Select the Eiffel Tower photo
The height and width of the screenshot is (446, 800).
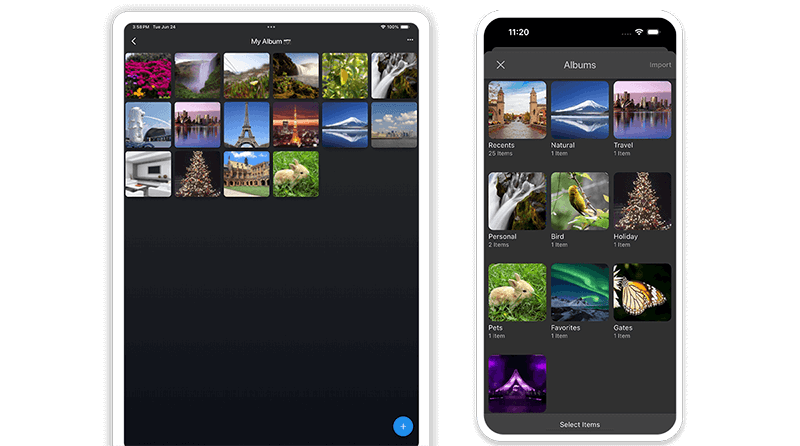(x=246, y=125)
